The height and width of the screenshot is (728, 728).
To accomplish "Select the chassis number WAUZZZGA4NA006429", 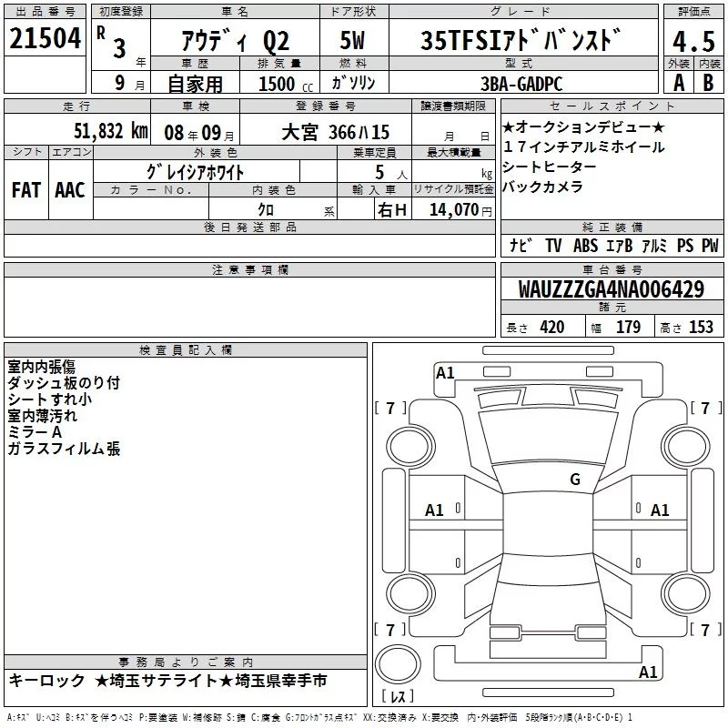I will 612,289.
